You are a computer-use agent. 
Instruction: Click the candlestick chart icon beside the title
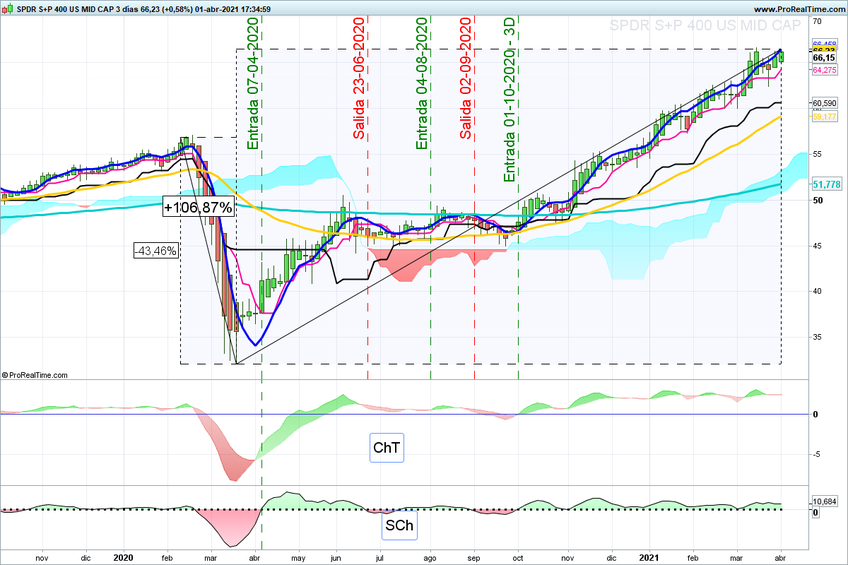[x=9, y=9]
